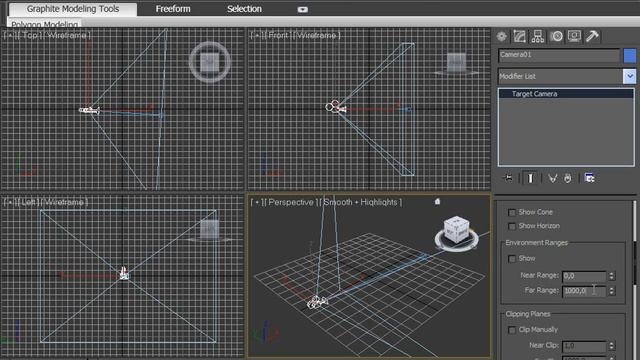
Task: Select the camera object in Left viewport
Action: pyautogui.click(x=124, y=273)
